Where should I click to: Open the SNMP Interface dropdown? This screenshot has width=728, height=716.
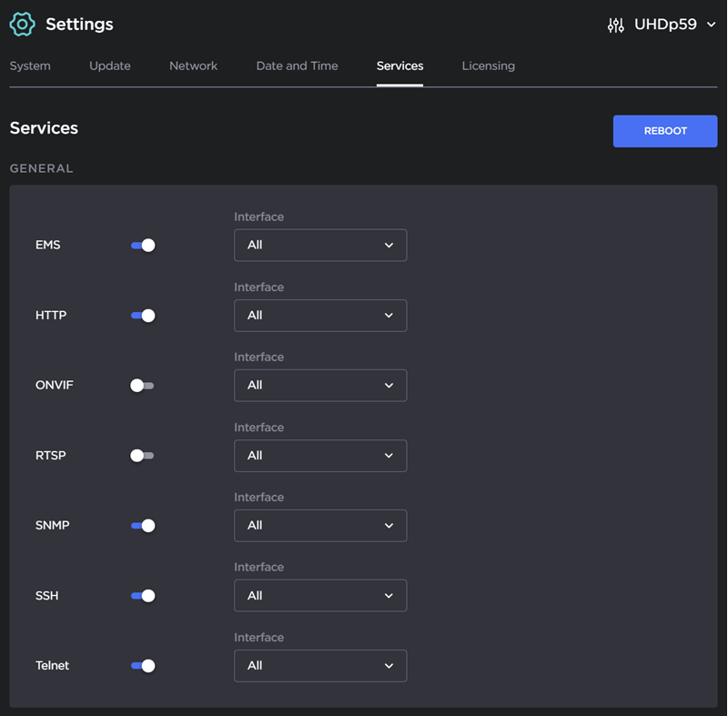coord(320,525)
